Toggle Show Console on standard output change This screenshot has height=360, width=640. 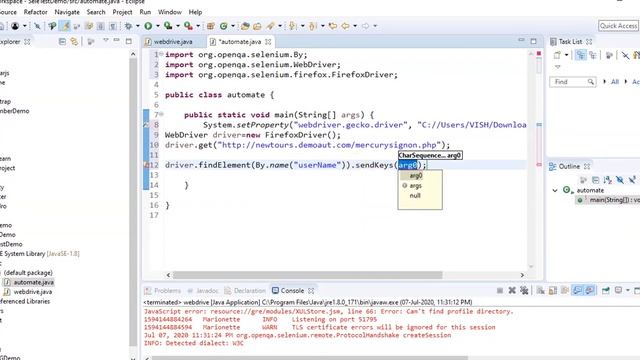point(577,290)
